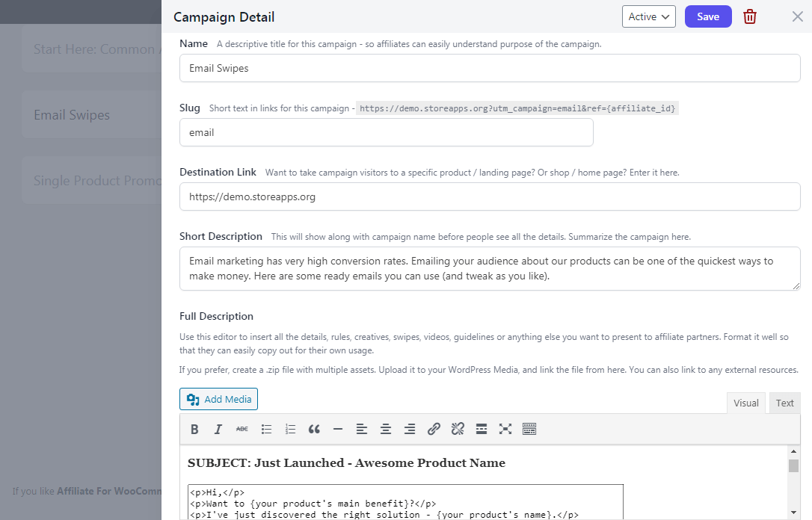Click the Destination Link input field
This screenshot has height=520, width=812.
(x=490, y=197)
